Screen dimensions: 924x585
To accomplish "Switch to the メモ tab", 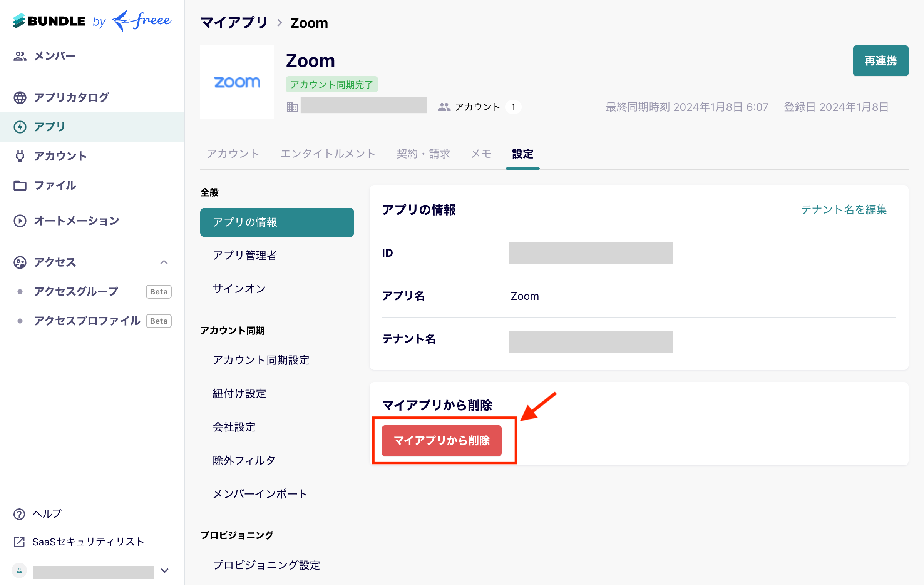I will coord(481,154).
